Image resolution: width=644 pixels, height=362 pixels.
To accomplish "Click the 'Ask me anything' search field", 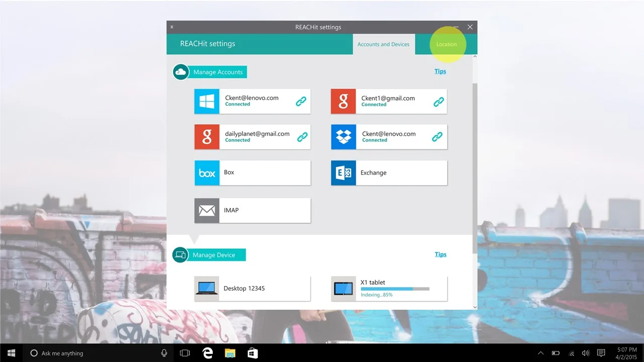I will tap(99, 353).
